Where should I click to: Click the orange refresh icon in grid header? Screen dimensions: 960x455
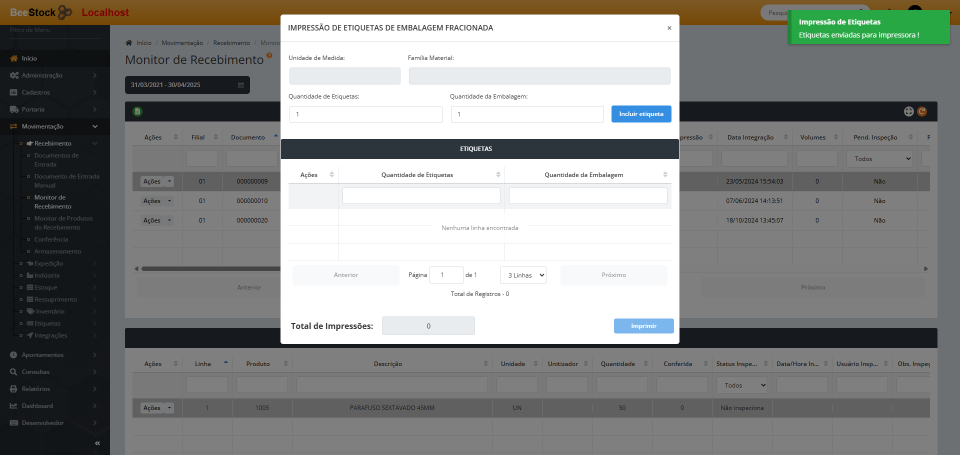(922, 111)
